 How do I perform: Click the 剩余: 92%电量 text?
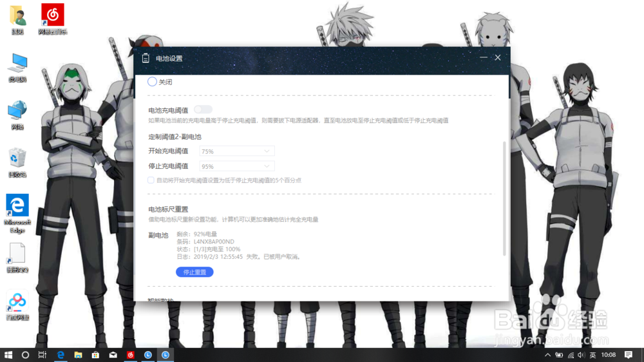pyautogui.click(x=196, y=234)
